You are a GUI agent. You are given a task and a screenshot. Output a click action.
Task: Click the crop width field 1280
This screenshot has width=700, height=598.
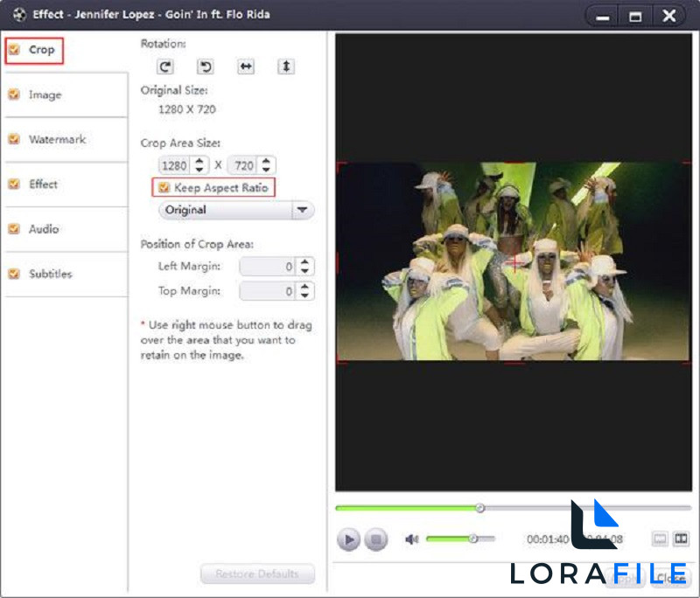pyautogui.click(x=174, y=165)
